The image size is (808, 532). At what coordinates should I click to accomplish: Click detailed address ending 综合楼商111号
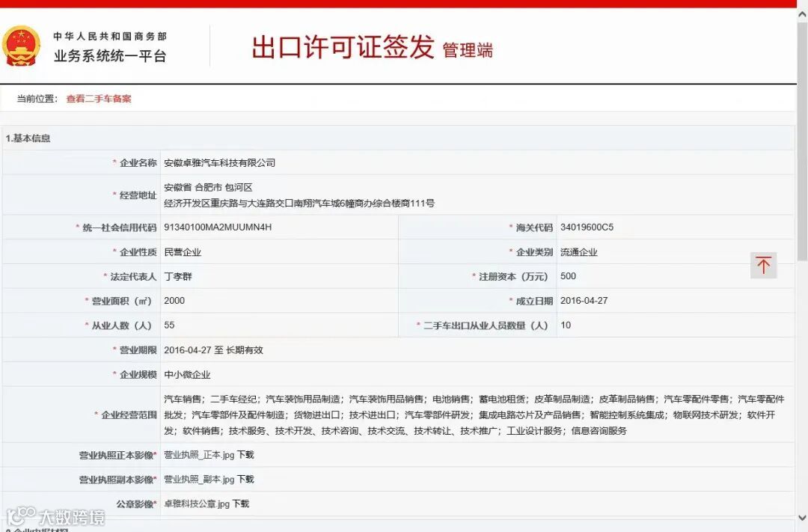point(299,203)
